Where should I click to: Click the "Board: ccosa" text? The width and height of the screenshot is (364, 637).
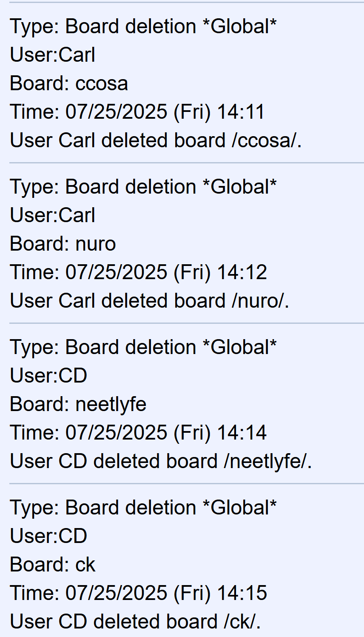click(69, 83)
